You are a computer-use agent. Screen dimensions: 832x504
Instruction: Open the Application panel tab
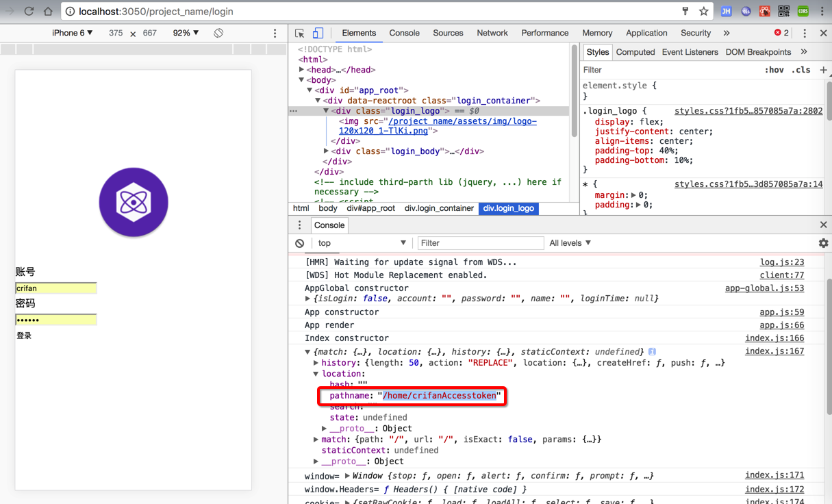click(x=646, y=33)
